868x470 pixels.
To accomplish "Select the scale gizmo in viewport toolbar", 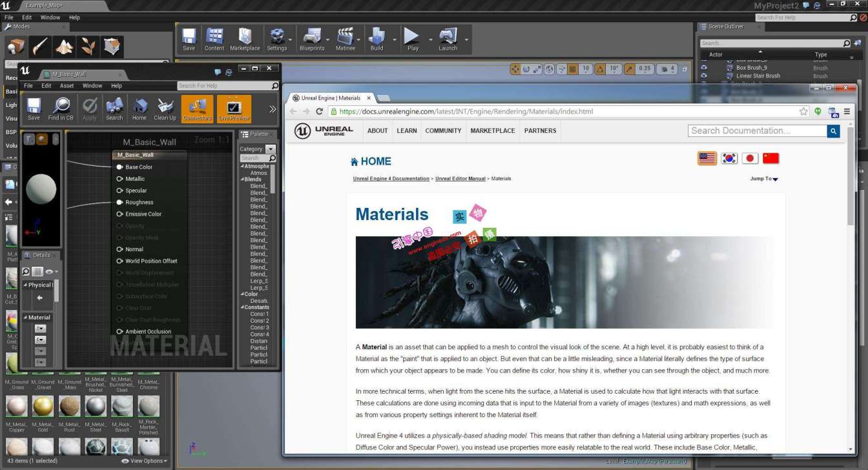I will pyautogui.click(x=537, y=69).
